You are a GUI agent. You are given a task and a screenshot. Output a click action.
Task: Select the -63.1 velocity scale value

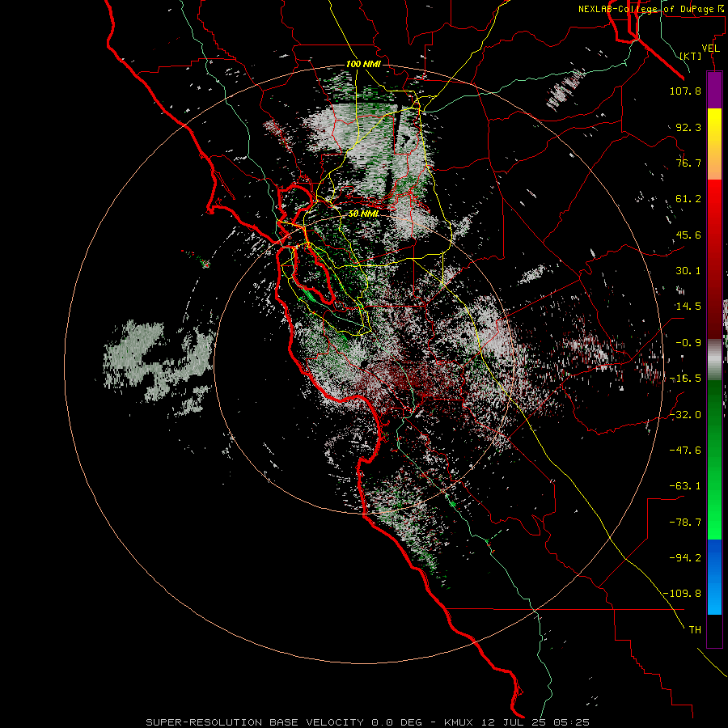tap(685, 486)
